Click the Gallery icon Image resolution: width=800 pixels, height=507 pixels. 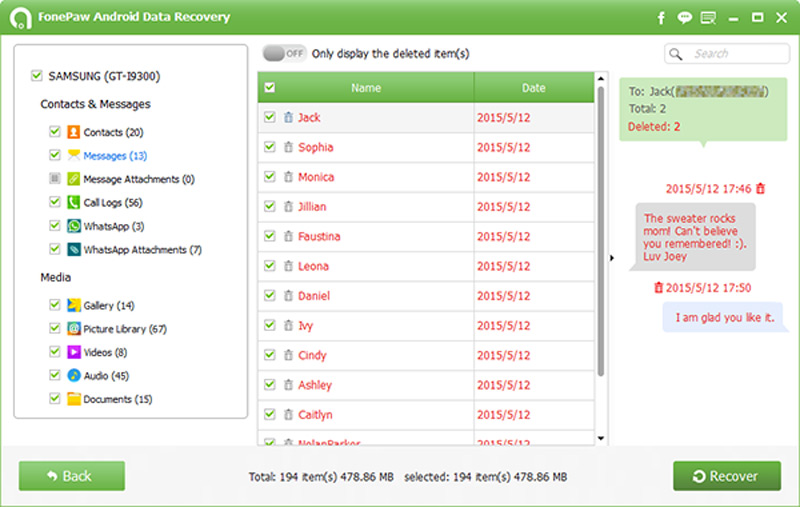point(73,305)
